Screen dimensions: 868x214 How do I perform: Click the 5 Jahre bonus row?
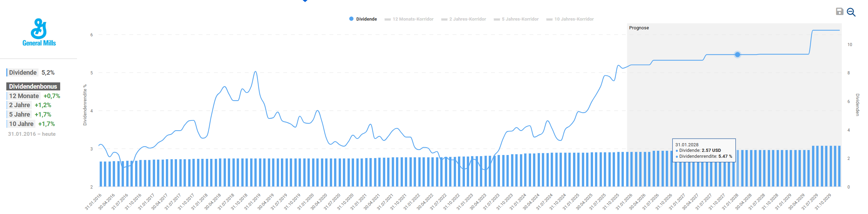click(x=30, y=115)
